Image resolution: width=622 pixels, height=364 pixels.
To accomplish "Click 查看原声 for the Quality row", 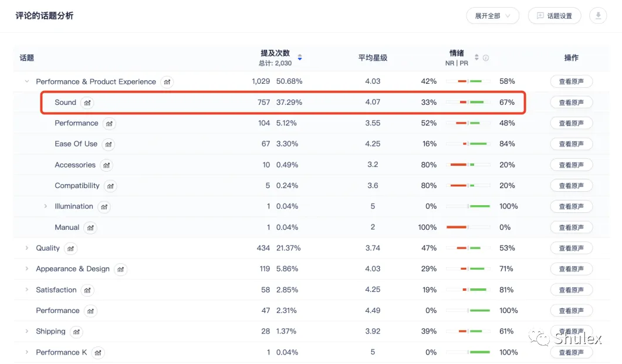I will point(571,248).
